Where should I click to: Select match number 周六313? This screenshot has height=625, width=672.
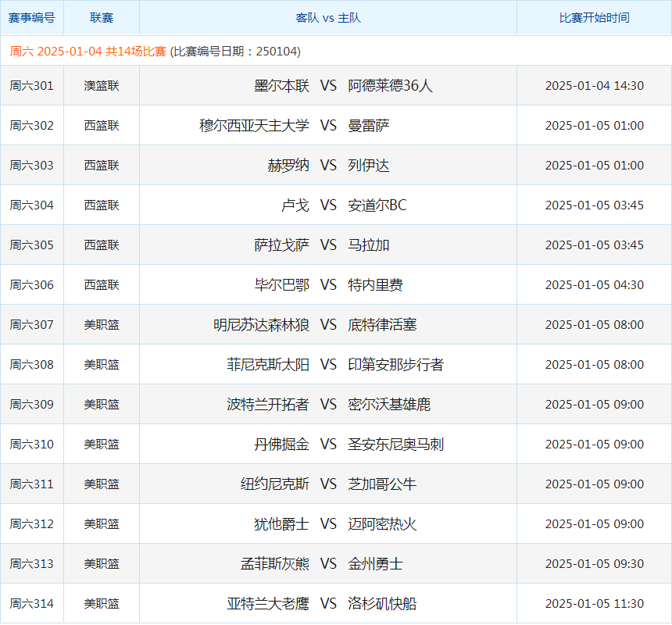32,564
